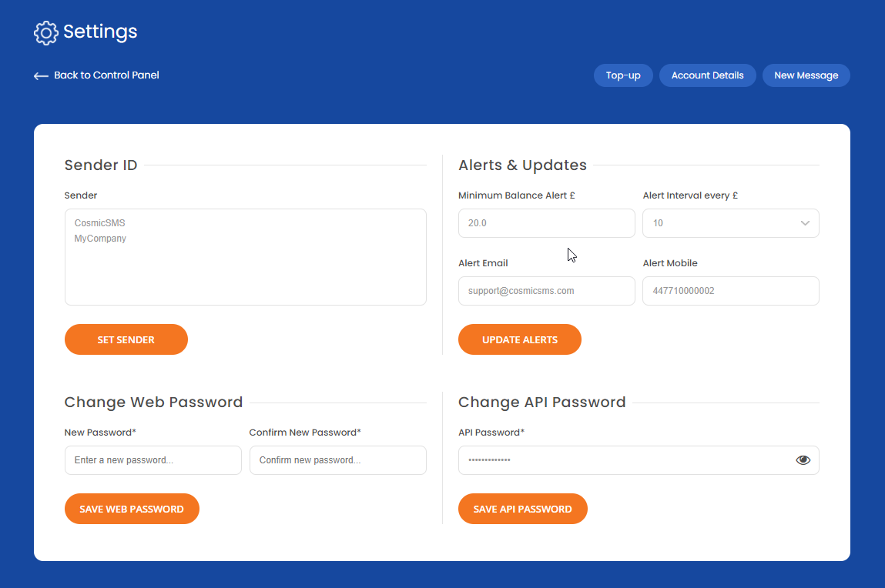Screen dimensions: 885x588
Task: Focus the Sender text area
Action: click(x=245, y=257)
